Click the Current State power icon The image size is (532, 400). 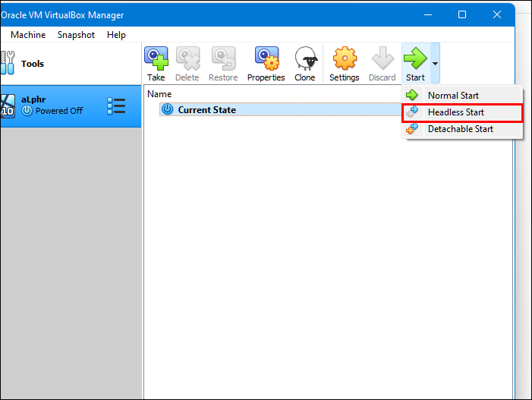(167, 109)
